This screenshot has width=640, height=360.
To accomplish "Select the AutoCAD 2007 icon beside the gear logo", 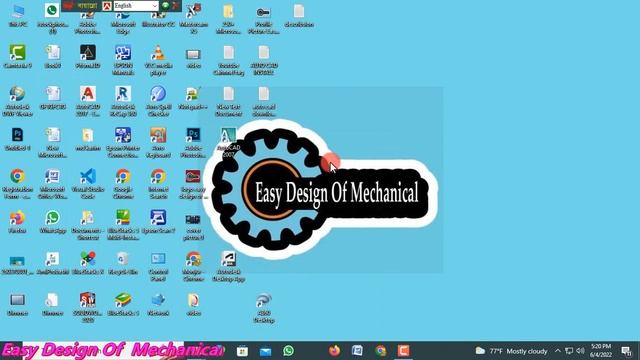I will coord(228,142).
